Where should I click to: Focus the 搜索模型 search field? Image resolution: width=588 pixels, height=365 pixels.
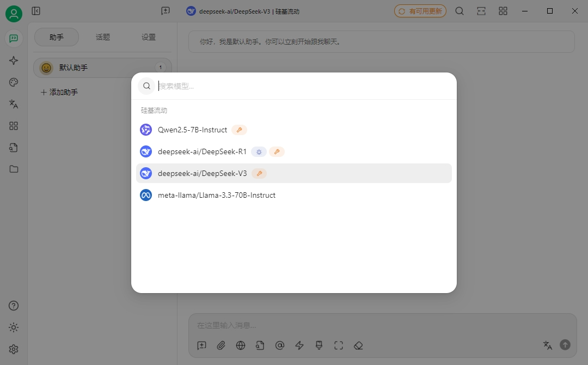[x=304, y=86]
